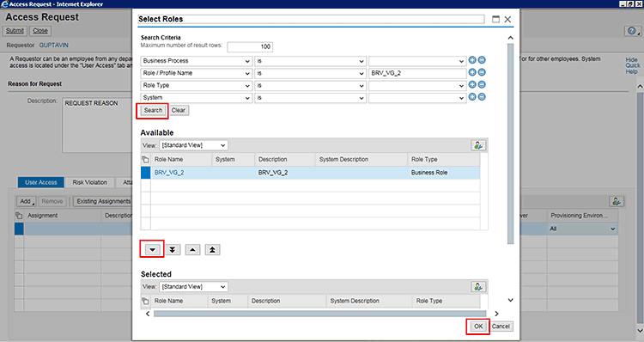
Task: Add a criteria row after System
Action: coord(472,97)
